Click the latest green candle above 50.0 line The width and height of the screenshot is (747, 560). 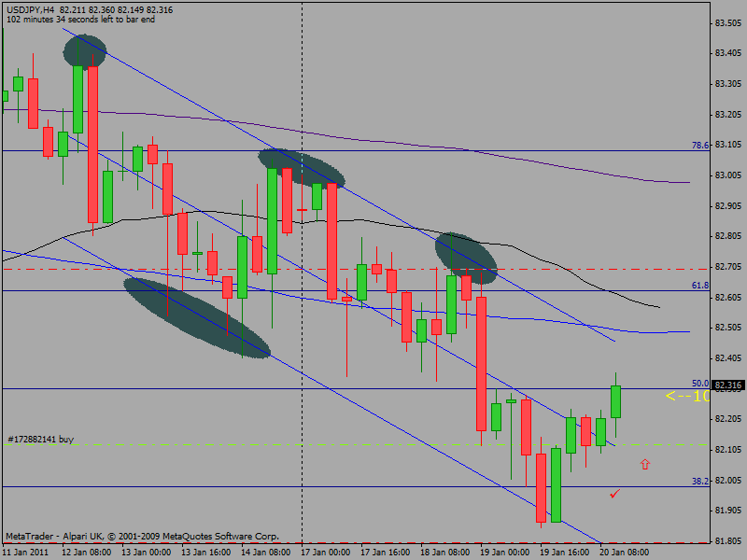[x=615, y=402]
